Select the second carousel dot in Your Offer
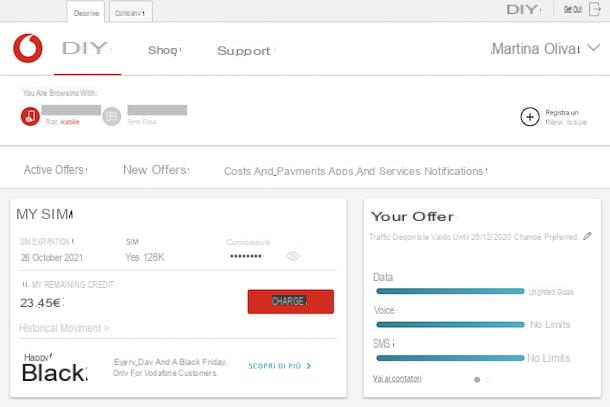Image resolution: width=610 pixels, height=407 pixels. point(488,379)
